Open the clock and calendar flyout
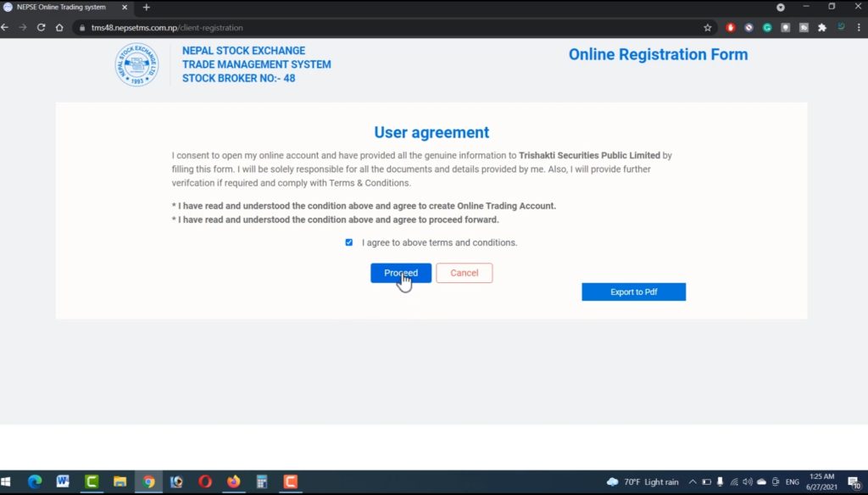 coord(821,481)
